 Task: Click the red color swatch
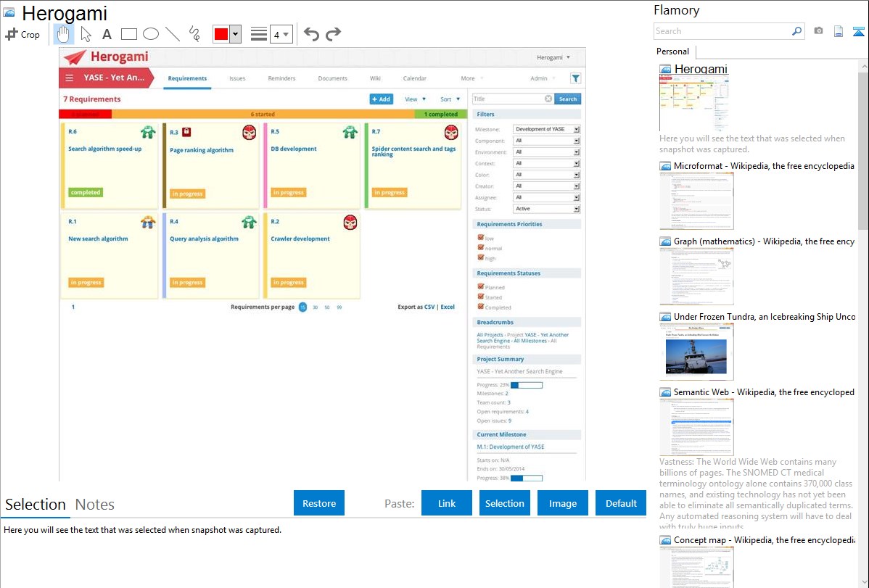221,34
